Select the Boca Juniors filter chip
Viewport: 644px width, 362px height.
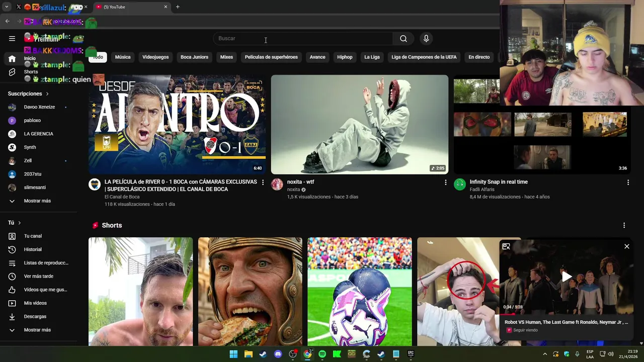(x=194, y=57)
